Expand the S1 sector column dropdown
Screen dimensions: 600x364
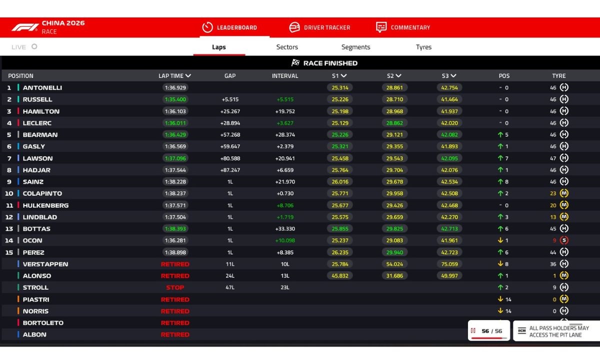click(344, 76)
